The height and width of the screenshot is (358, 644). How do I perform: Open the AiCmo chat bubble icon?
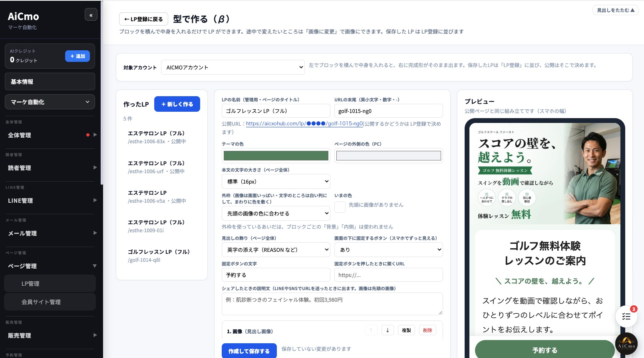tap(626, 344)
